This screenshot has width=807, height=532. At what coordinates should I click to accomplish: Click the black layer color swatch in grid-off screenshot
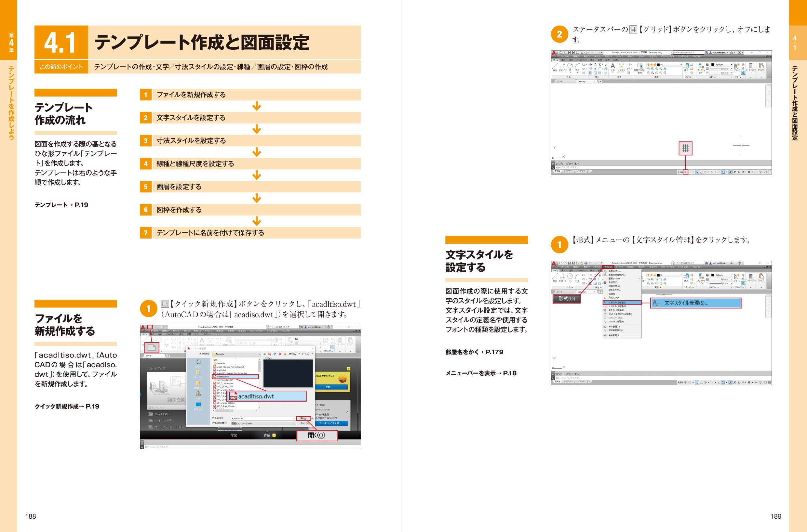[658, 65]
